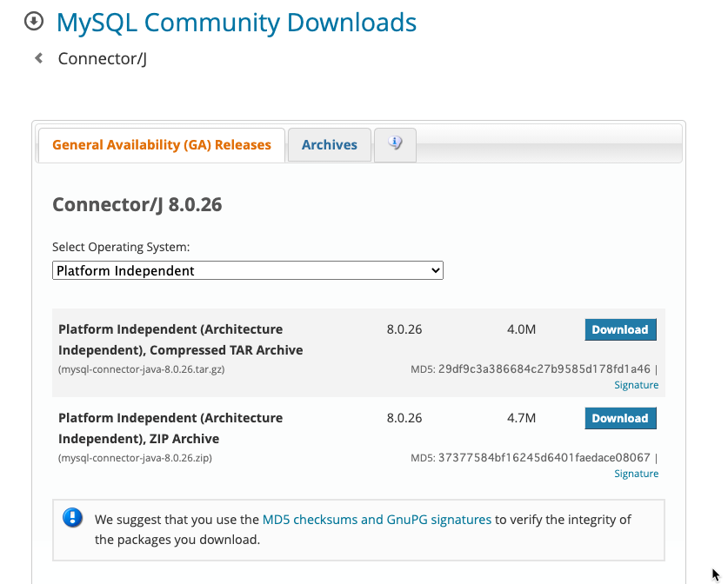This screenshot has width=728, height=584.
Task: Click the MD5 hash 37377584bf16245d6401faedace08067
Action: [x=544, y=458]
